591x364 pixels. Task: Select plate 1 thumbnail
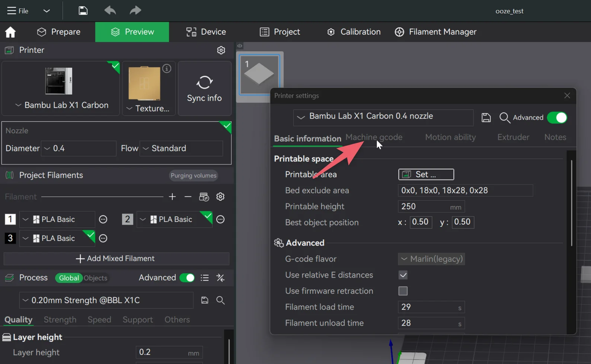pos(259,74)
